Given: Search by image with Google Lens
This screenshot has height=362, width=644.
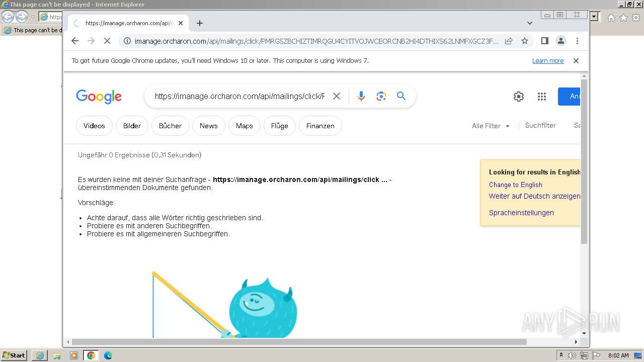Looking at the screenshot, I should pyautogui.click(x=381, y=96).
